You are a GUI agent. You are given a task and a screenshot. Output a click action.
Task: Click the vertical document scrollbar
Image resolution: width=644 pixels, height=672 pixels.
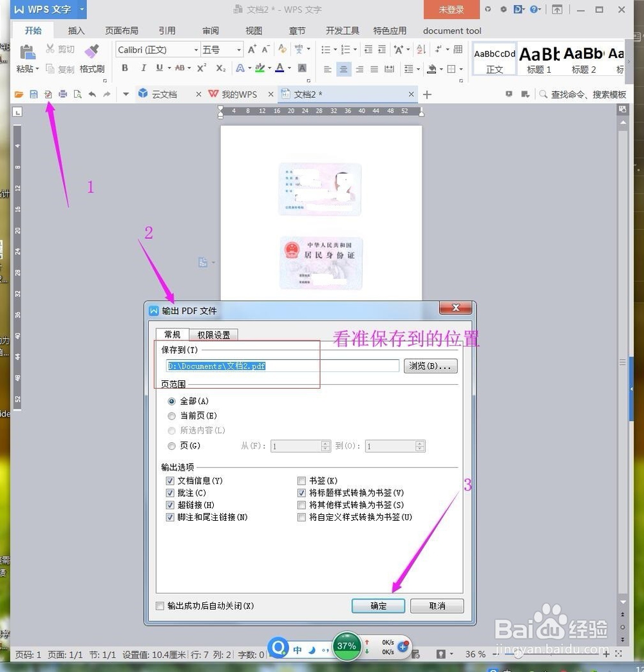pyautogui.click(x=623, y=362)
